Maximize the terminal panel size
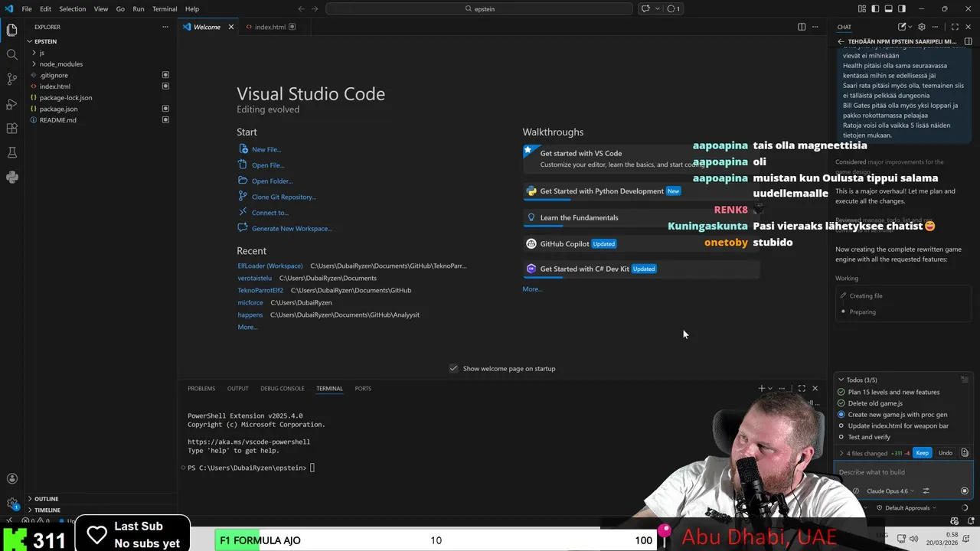Screen dimensions: 980x551 (x=802, y=389)
